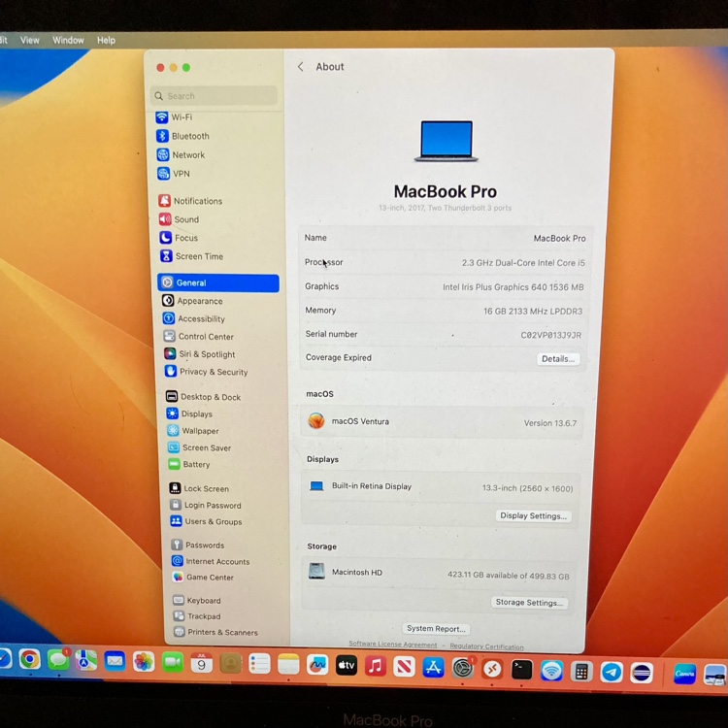The height and width of the screenshot is (728, 728).
Task: Open Wi-Fi settings in sidebar
Action: (174, 117)
